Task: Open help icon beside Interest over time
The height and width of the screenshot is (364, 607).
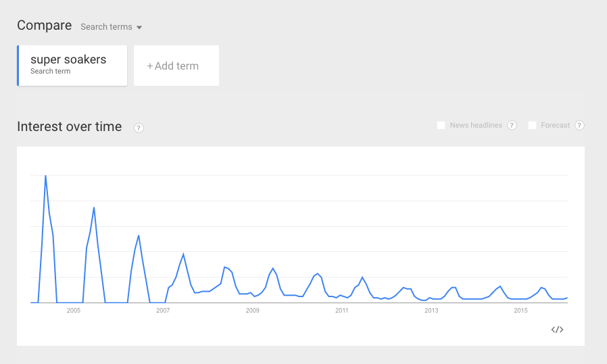Action: [139, 128]
